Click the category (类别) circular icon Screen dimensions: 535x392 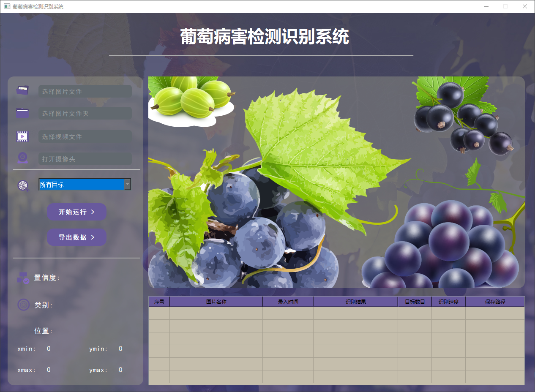click(x=23, y=305)
